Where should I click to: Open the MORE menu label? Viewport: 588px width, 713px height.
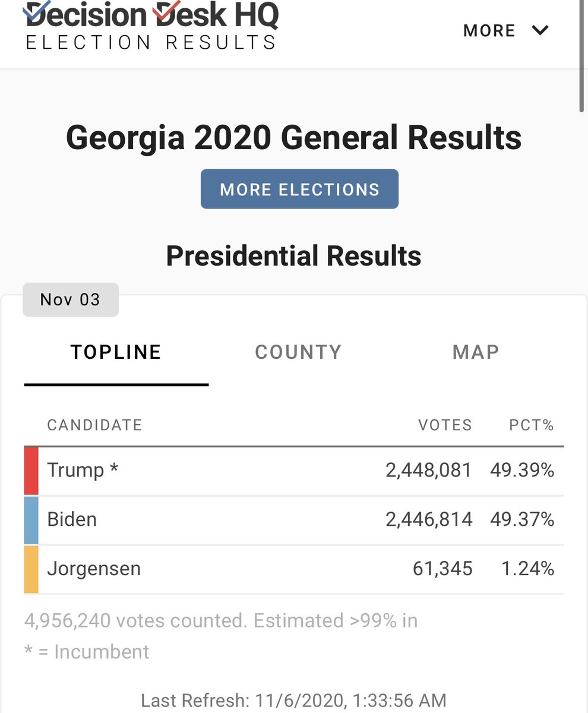coord(489,31)
